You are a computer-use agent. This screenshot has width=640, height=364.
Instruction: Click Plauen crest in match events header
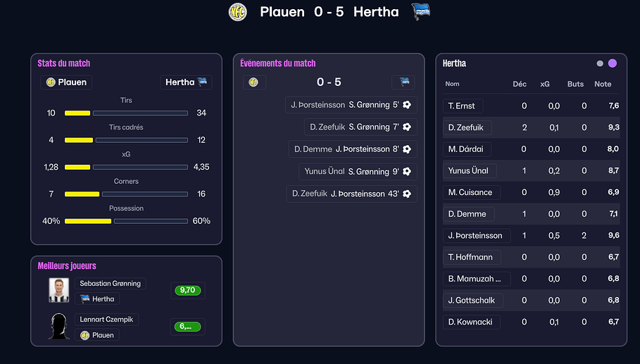pyautogui.click(x=253, y=82)
